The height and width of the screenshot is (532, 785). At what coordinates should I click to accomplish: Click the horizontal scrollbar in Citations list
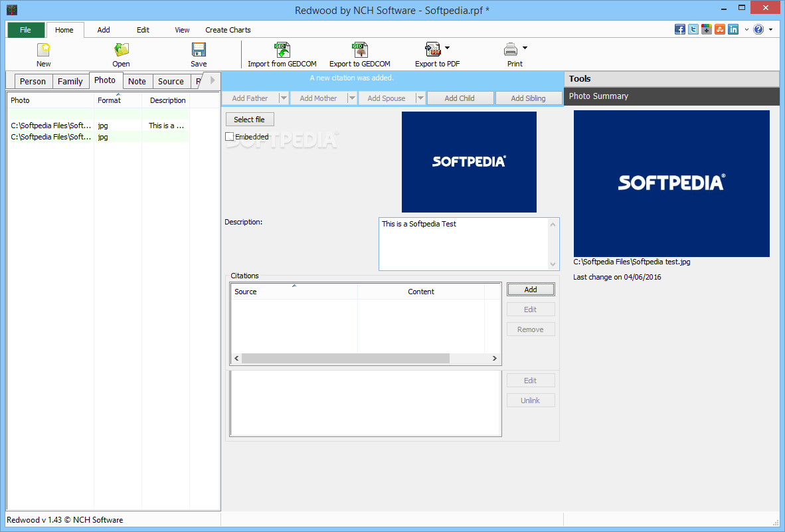tap(345, 359)
